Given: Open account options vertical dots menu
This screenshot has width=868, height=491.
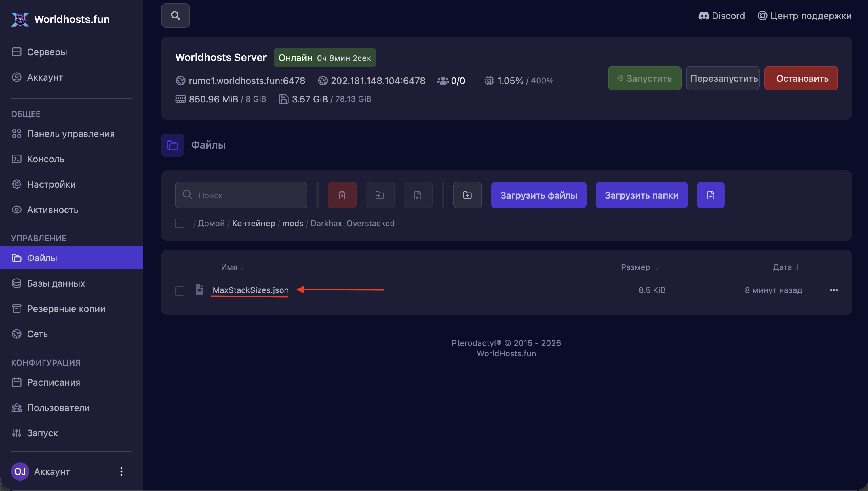Looking at the screenshot, I should coord(121,471).
